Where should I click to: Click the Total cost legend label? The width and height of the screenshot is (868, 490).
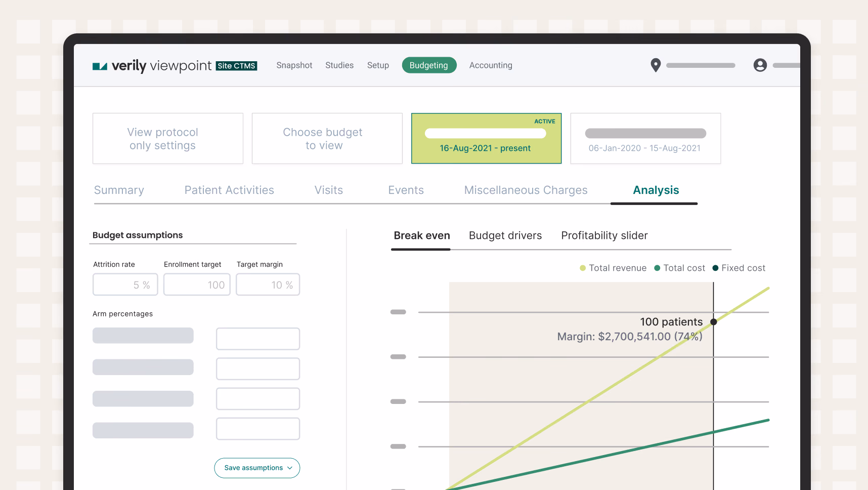click(684, 268)
